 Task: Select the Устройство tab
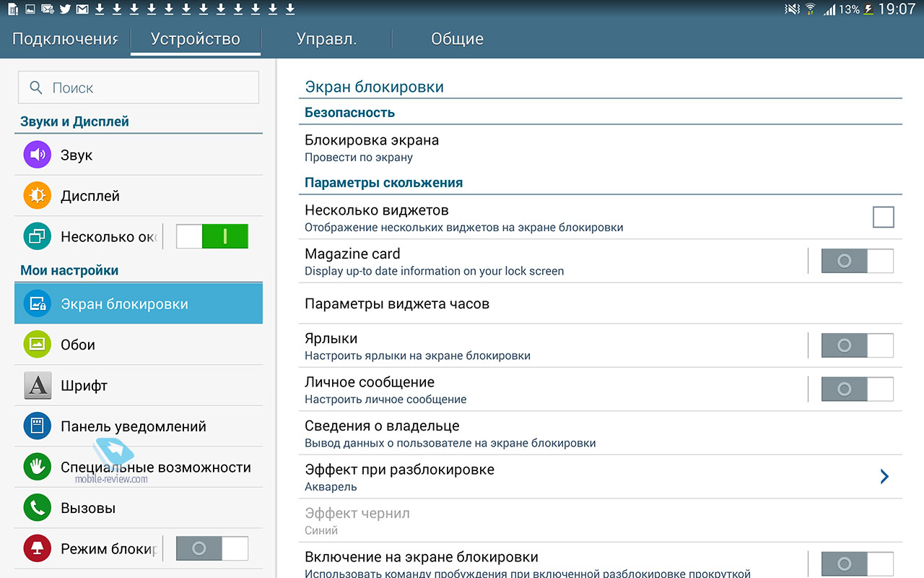point(196,39)
